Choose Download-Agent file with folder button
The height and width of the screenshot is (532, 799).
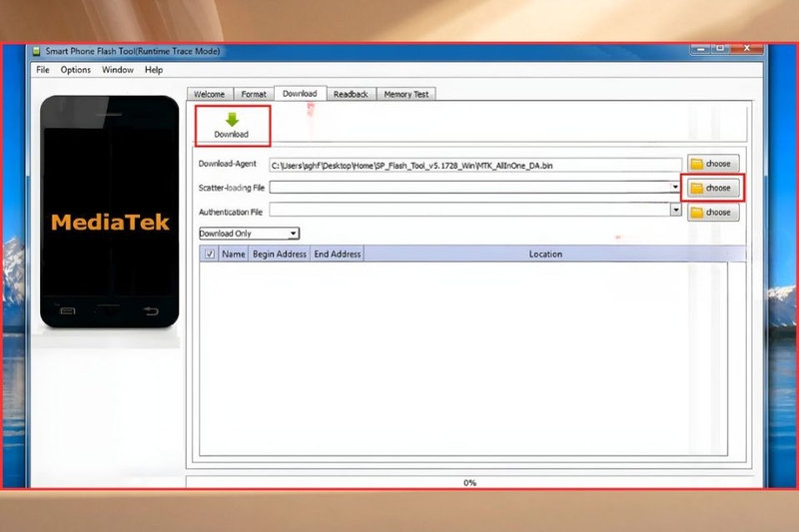(713, 164)
